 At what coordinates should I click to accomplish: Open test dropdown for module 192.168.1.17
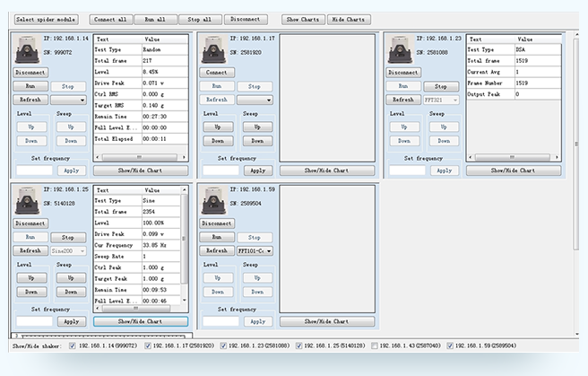(x=255, y=100)
